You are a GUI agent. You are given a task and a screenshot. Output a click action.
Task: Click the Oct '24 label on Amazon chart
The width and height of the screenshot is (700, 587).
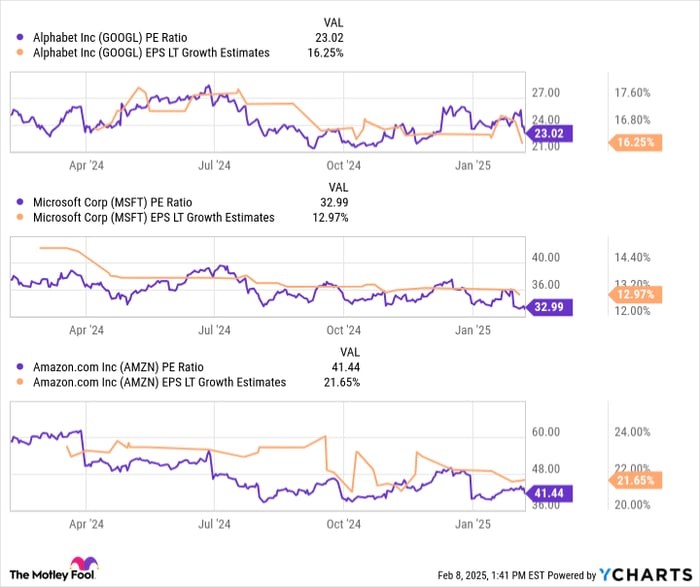click(x=343, y=523)
